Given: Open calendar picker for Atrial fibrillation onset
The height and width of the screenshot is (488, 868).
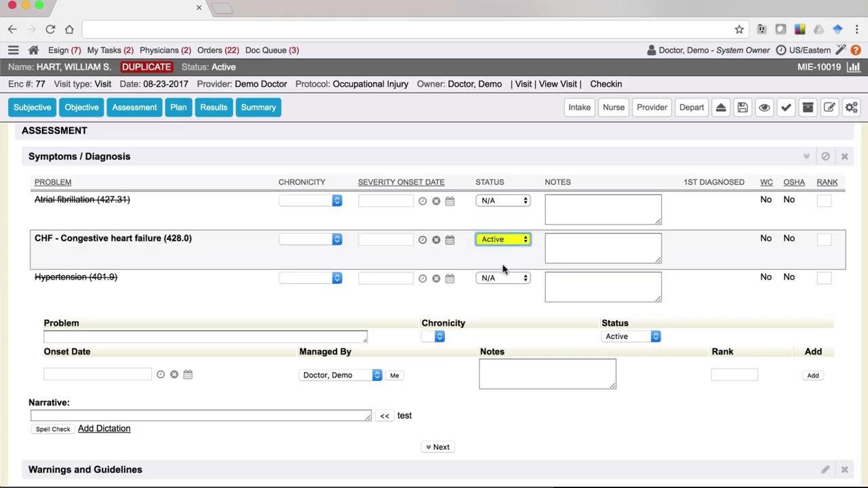Looking at the screenshot, I should 450,201.
